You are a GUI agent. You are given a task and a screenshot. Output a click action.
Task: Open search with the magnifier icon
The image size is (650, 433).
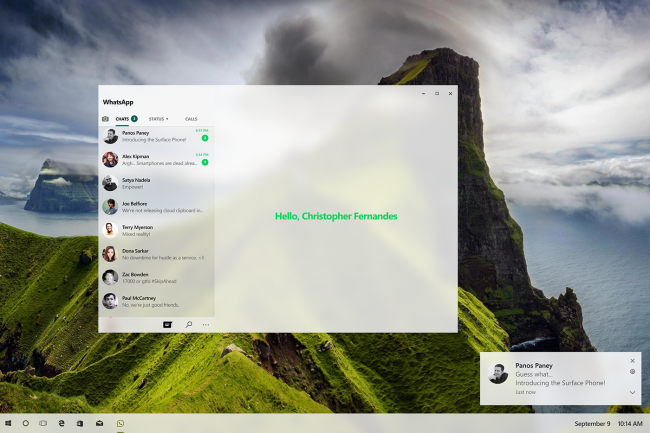pyautogui.click(x=189, y=324)
